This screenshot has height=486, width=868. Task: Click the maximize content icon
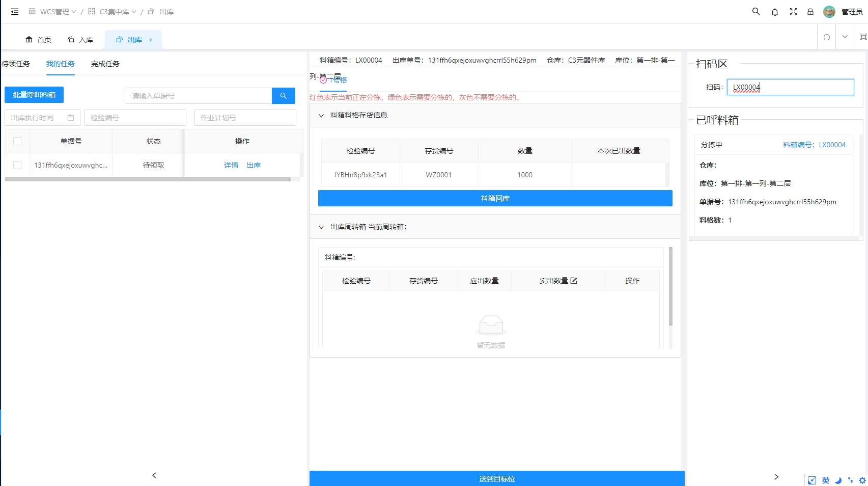pyautogui.click(x=863, y=37)
